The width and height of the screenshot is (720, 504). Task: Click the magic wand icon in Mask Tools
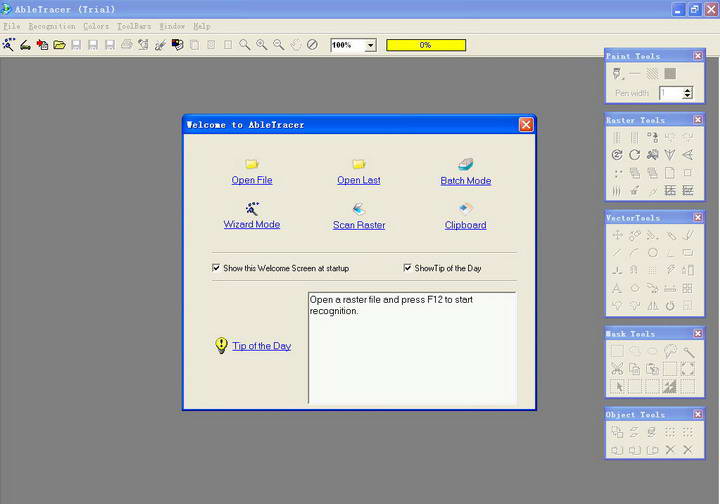tap(688, 352)
